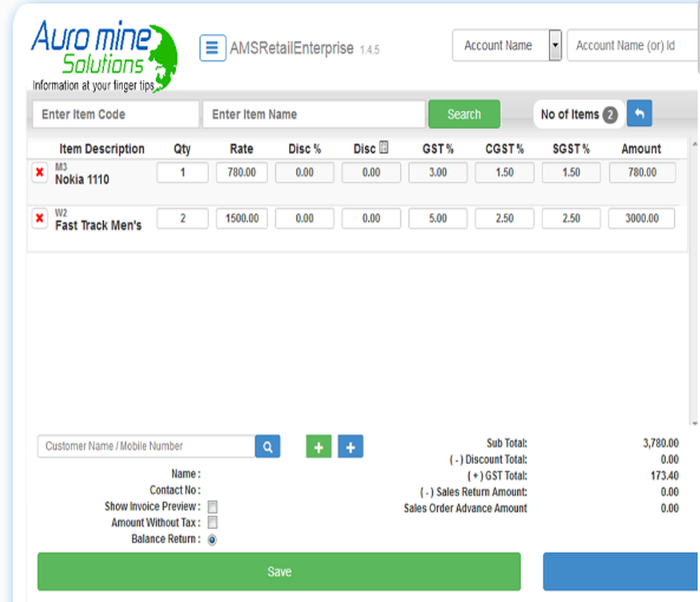Click the Fast Track Men's item description

click(98, 225)
